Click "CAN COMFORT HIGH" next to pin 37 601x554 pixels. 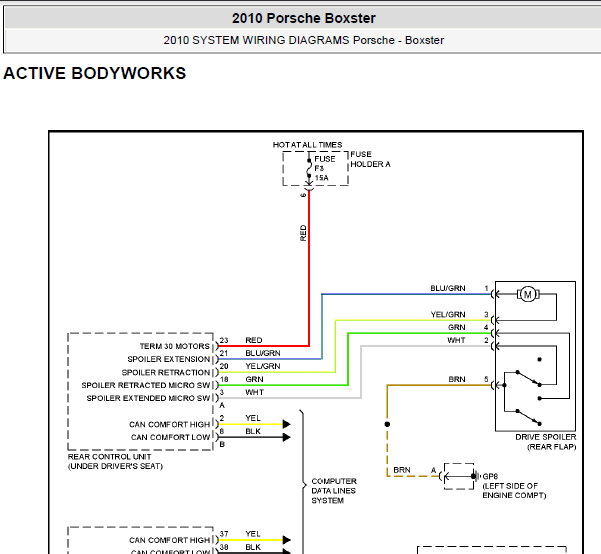click(x=169, y=540)
